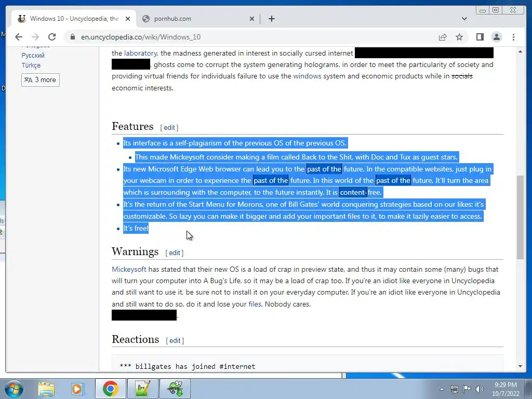Open the network status tray icon

pos(454,389)
